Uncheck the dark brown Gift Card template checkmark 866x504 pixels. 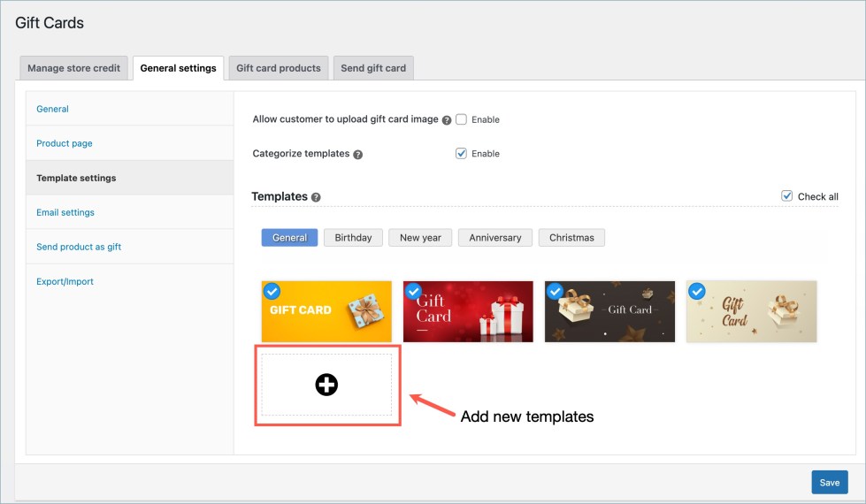click(555, 291)
